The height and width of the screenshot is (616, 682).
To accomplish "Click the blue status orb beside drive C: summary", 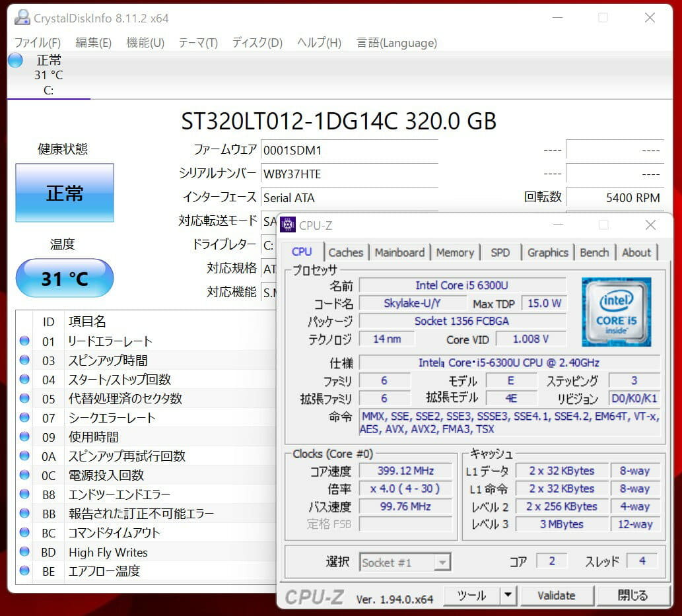I will (16, 60).
